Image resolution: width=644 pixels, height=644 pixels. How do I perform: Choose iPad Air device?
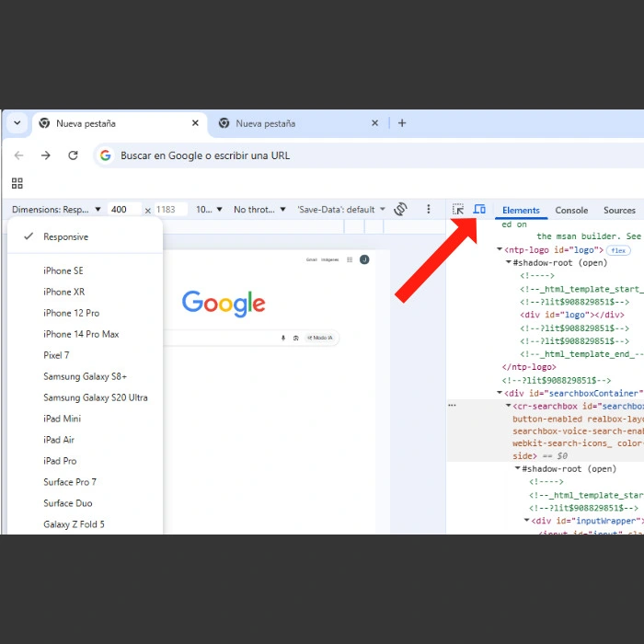85,440
